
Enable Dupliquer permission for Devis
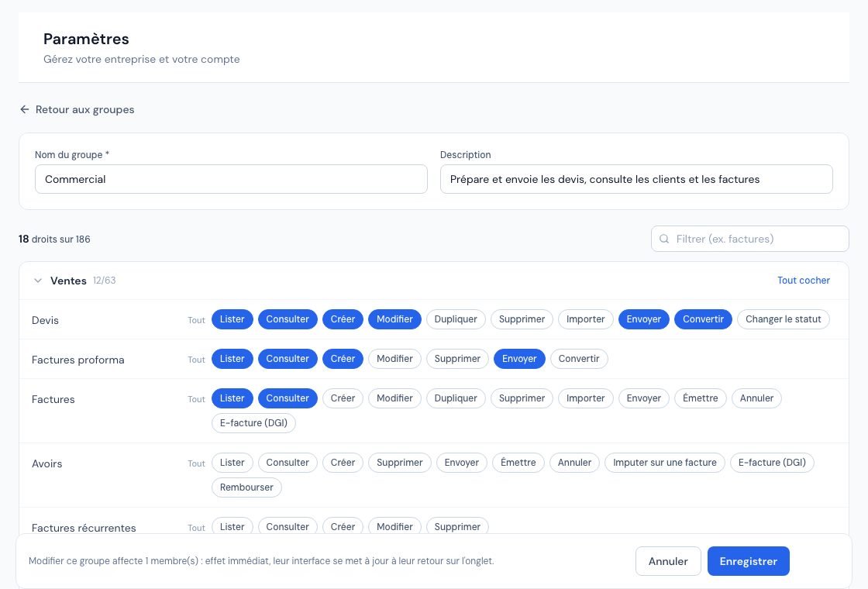click(456, 319)
